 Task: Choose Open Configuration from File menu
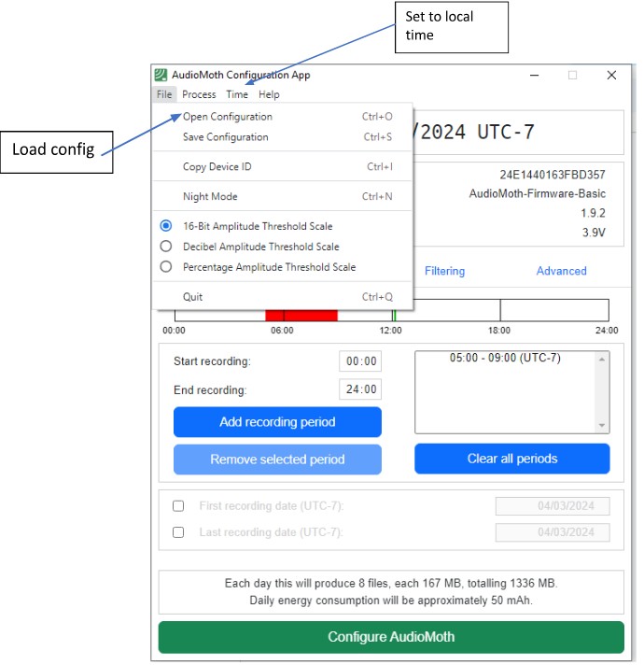228,117
